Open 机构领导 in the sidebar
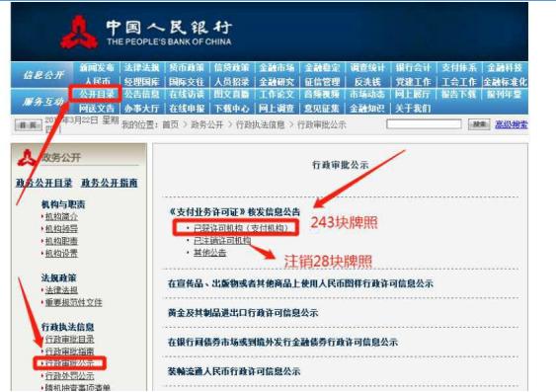The width and height of the screenshot is (556, 392). coord(61,229)
